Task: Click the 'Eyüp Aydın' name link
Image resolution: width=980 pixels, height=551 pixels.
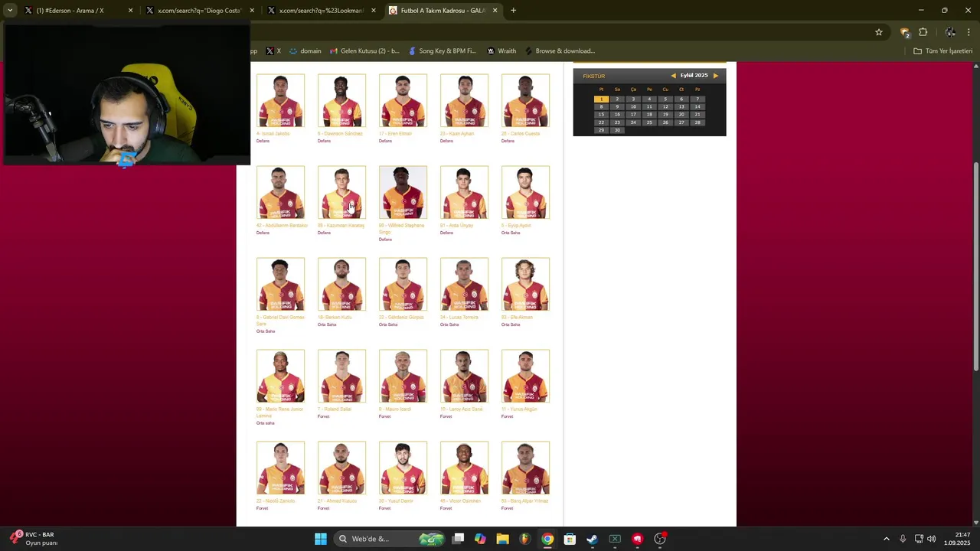Action: [516, 226]
